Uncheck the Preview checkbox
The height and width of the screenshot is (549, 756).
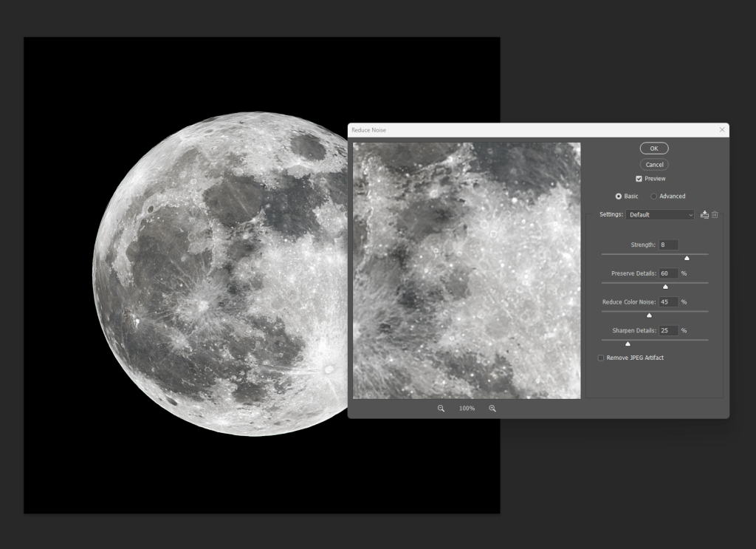[639, 179]
